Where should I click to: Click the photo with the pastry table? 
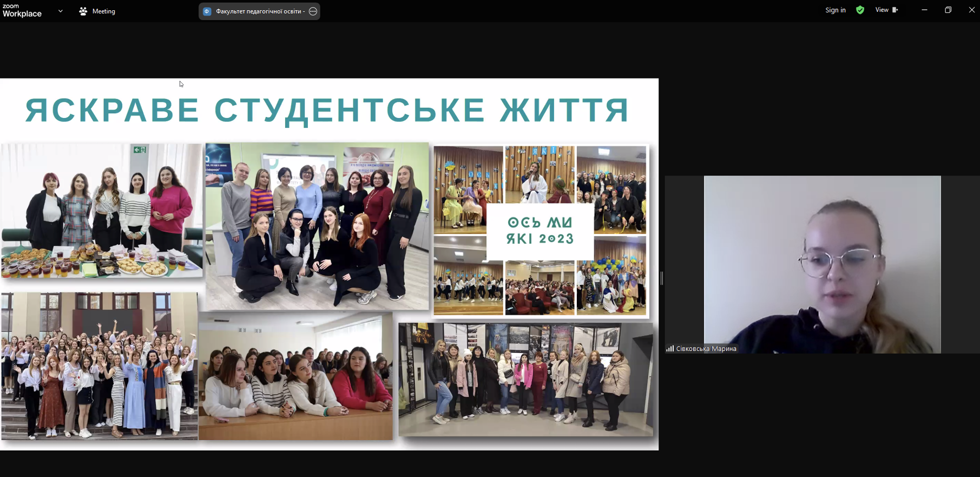pyautogui.click(x=102, y=211)
